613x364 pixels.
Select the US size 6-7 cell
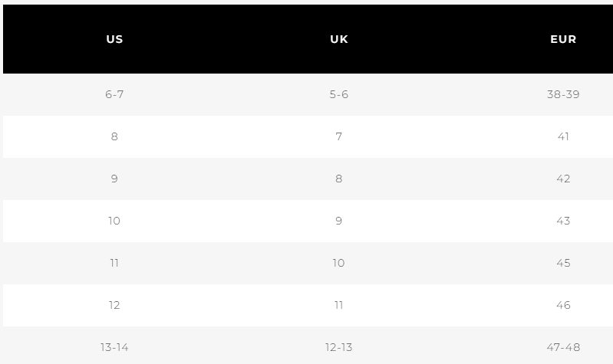[x=114, y=94]
